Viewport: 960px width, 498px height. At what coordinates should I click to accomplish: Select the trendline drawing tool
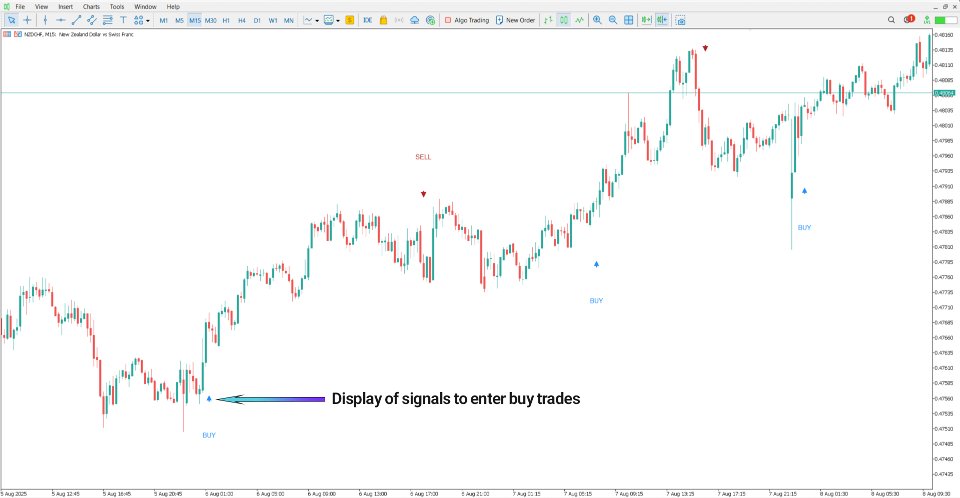(x=77, y=20)
